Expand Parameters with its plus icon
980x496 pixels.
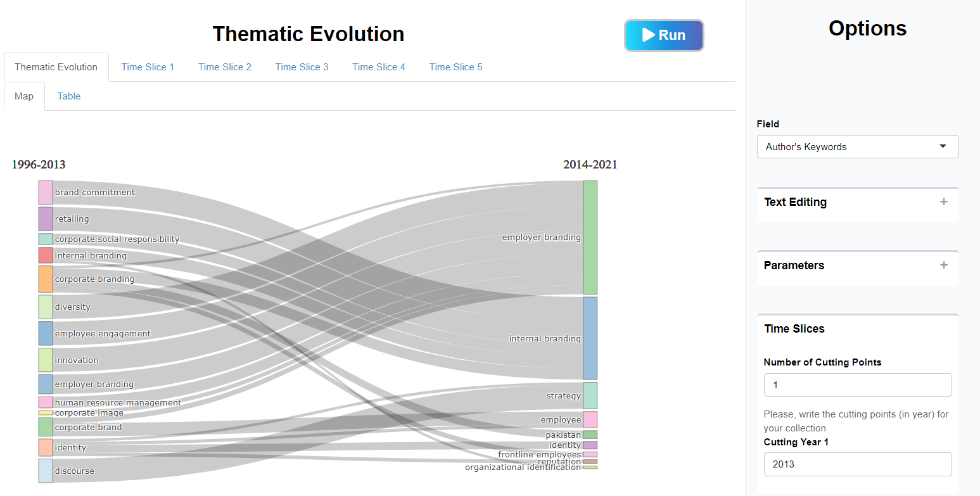(944, 265)
